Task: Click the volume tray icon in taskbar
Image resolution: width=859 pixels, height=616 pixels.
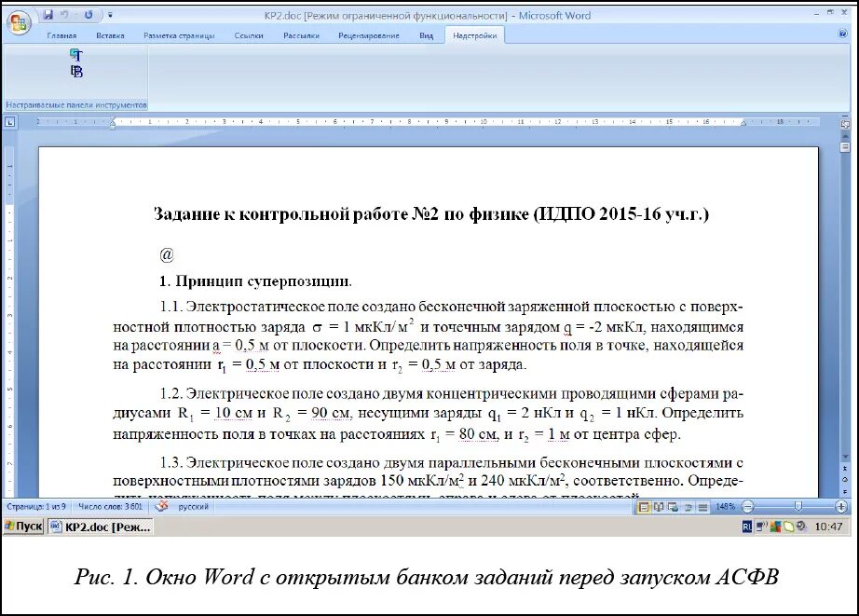Action: coord(802,527)
